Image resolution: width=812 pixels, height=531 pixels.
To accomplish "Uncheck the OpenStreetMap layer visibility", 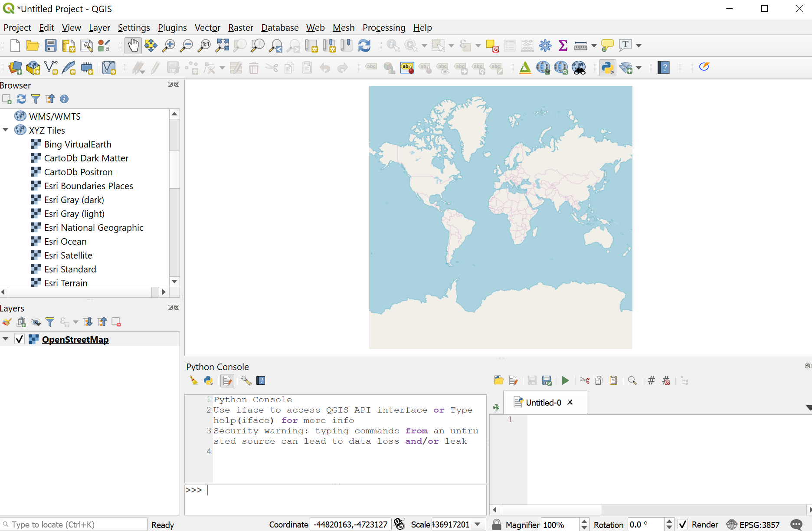I will coord(20,339).
